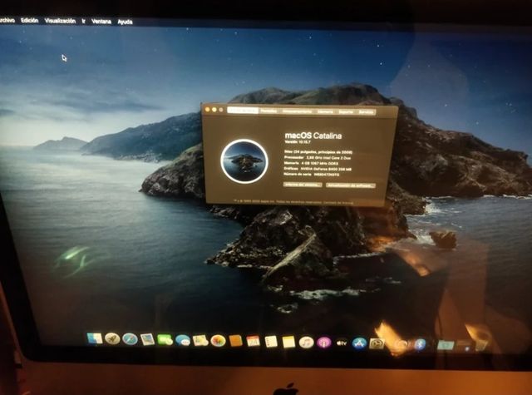The width and height of the screenshot is (532, 395).
Task: Open the Ir menu
Action: pos(83,21)
